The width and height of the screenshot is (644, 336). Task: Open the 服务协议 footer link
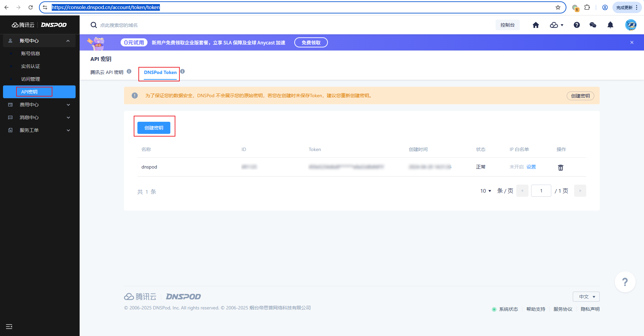563,309
